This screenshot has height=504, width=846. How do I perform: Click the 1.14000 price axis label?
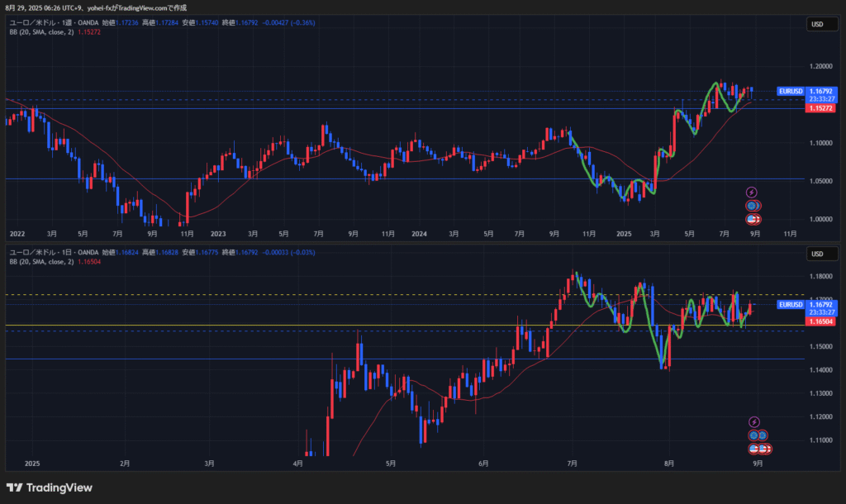(820, 370)
